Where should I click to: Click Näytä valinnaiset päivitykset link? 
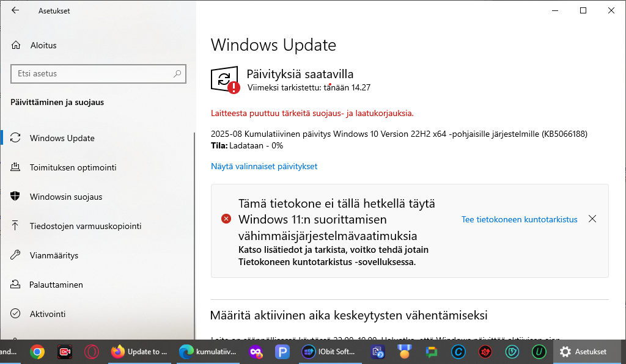click(x=264, y=166)
